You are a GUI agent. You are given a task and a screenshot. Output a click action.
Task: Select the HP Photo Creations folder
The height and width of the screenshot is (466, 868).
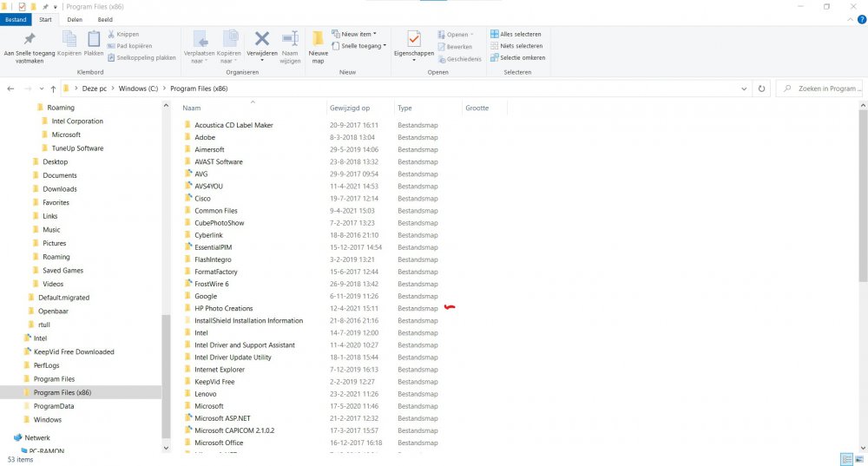pos(223,308)
